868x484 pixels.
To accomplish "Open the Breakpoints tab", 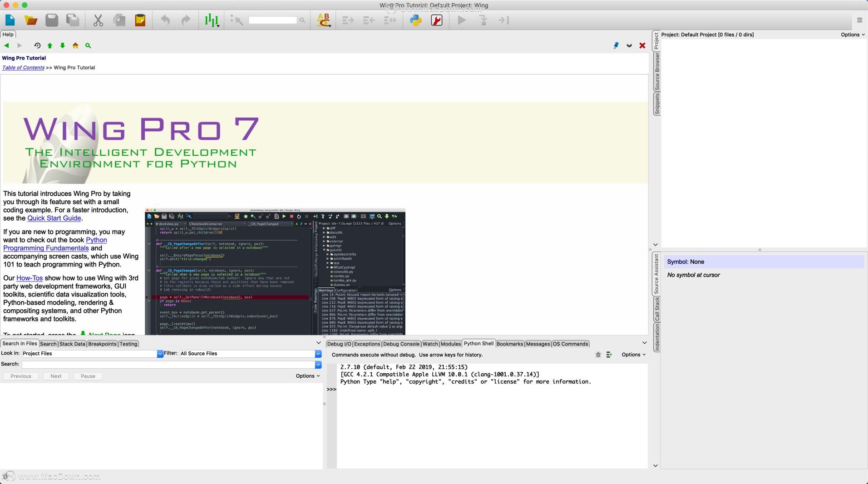I will [102, 344].
